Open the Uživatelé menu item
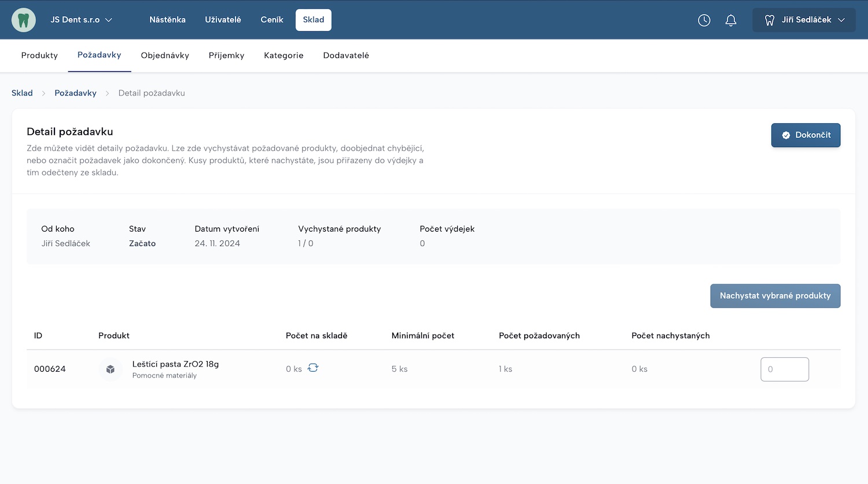Viewport: 868px width, 484px height. pos(223,20)
